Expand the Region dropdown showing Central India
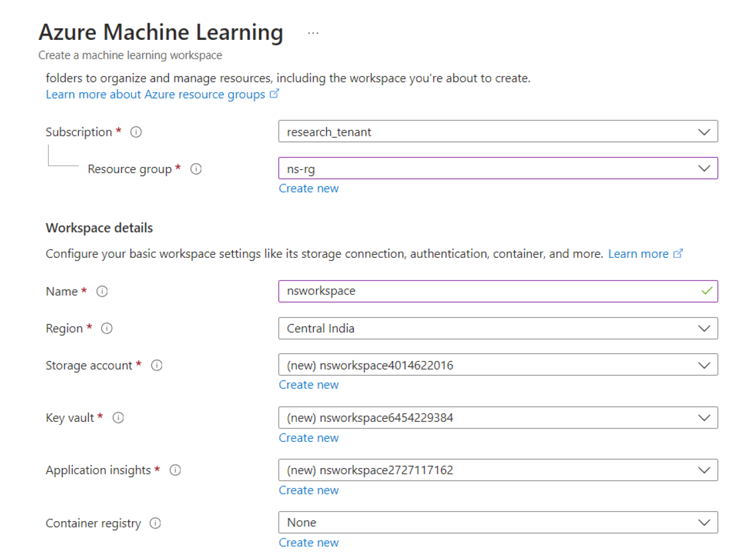 click(498, 328)
